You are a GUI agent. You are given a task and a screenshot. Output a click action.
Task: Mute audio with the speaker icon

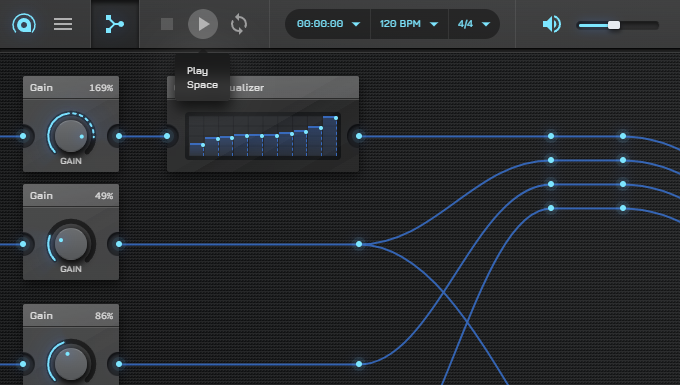(552, 24)
